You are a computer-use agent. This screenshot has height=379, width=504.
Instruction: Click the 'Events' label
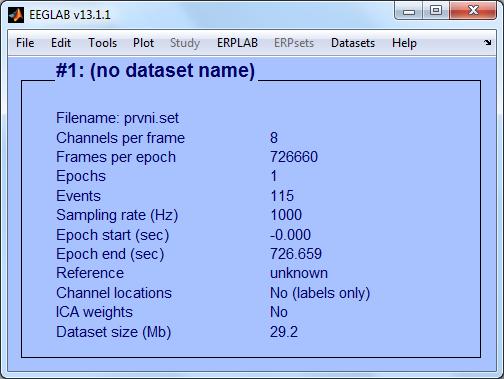coord(78,196)
